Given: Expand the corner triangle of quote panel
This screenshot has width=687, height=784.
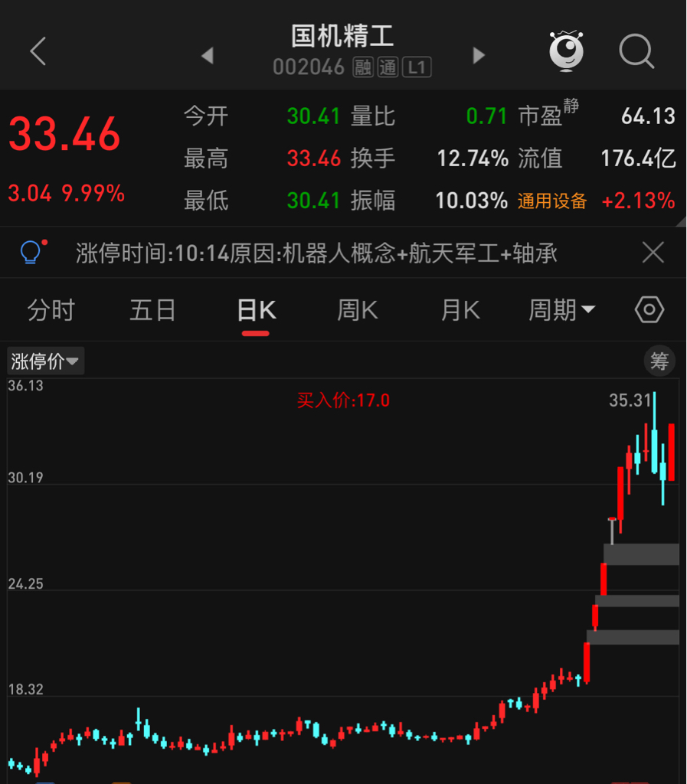Looking at the screenshot, I should tap(681, 221).
